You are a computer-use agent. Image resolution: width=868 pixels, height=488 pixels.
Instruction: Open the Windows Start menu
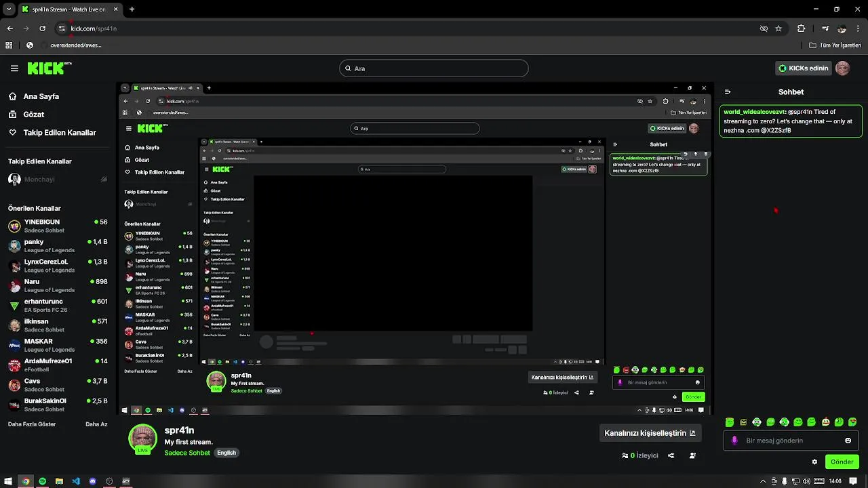pos(9,481)
